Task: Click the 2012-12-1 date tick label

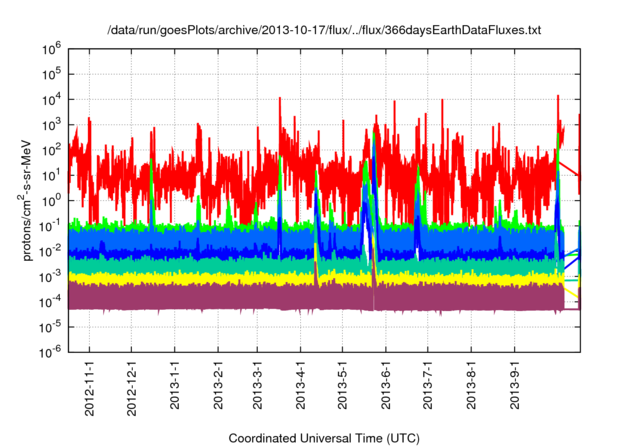Action: coord(131,388)
